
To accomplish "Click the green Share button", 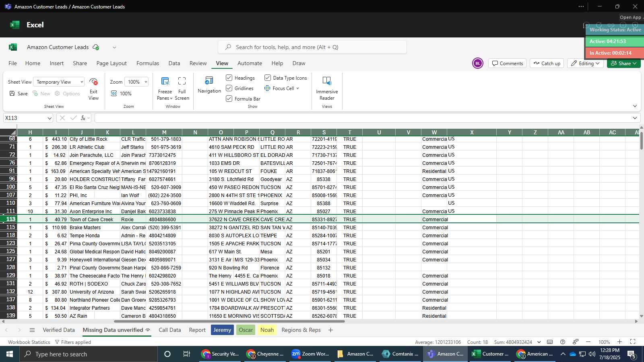I will pos(623,63).
